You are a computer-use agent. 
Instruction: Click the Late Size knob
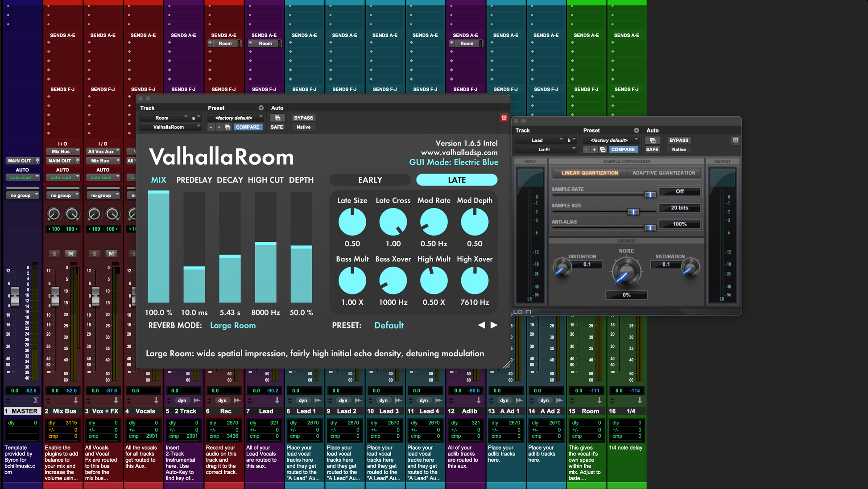tap(352, 222)
